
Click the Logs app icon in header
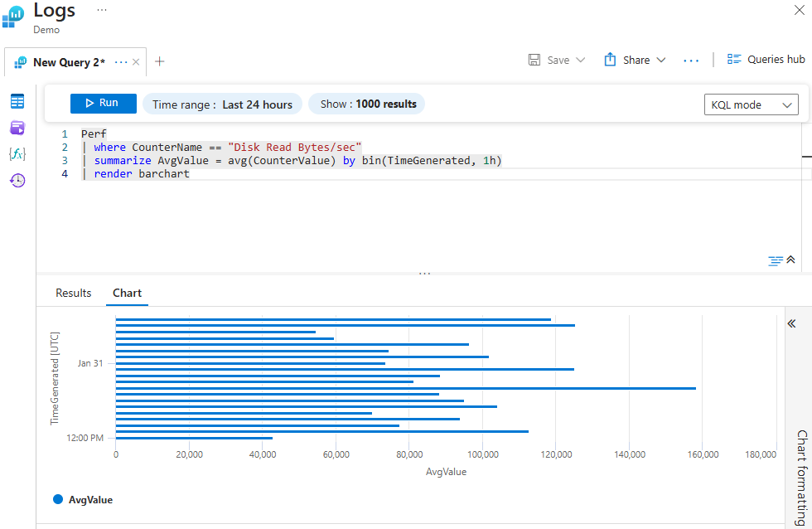point(13,17)
